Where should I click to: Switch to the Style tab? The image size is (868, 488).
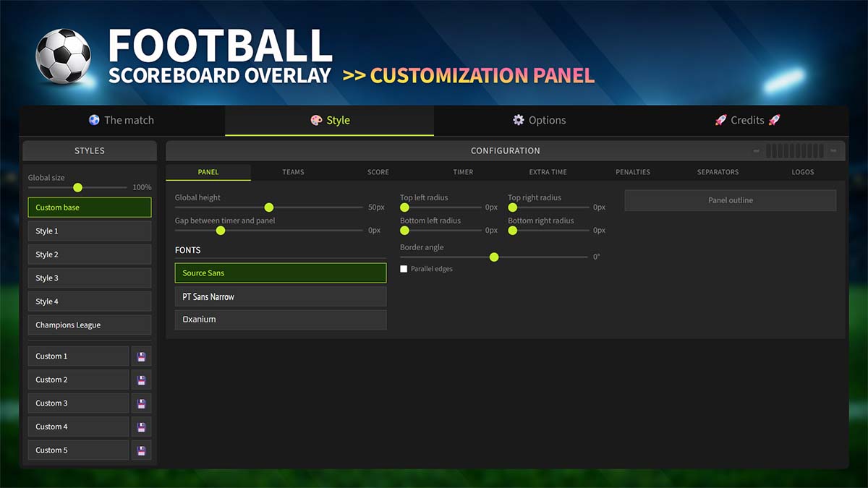(x=330, y=121)
